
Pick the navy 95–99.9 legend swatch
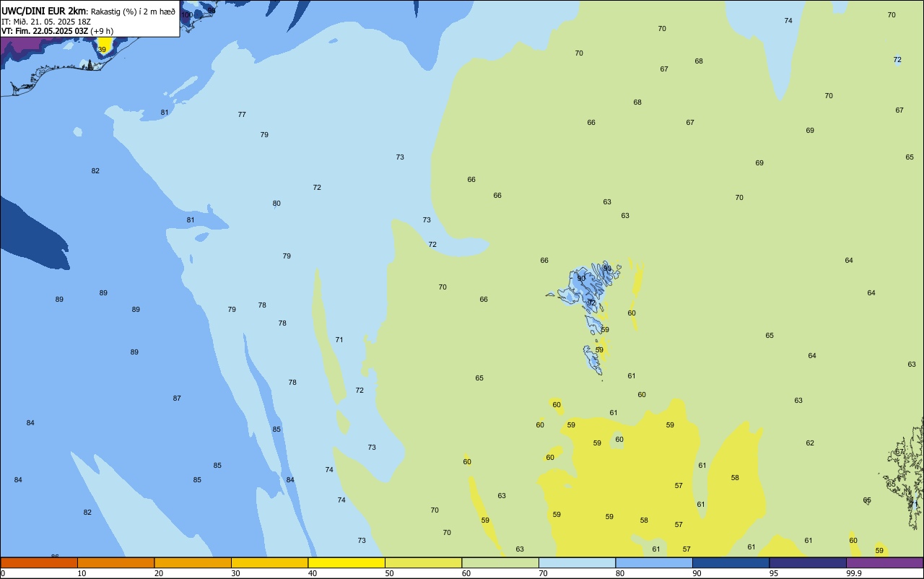(x=808, y=562)
